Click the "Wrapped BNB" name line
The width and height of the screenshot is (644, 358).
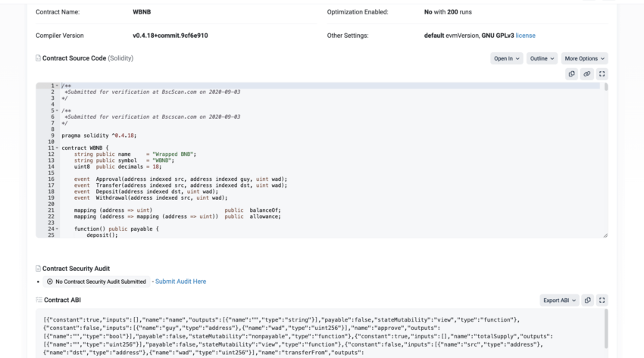tap(135, 154)
